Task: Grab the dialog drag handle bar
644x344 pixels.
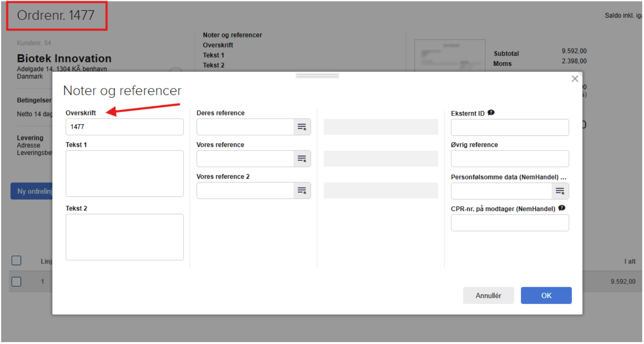Action: coord(317,76)
